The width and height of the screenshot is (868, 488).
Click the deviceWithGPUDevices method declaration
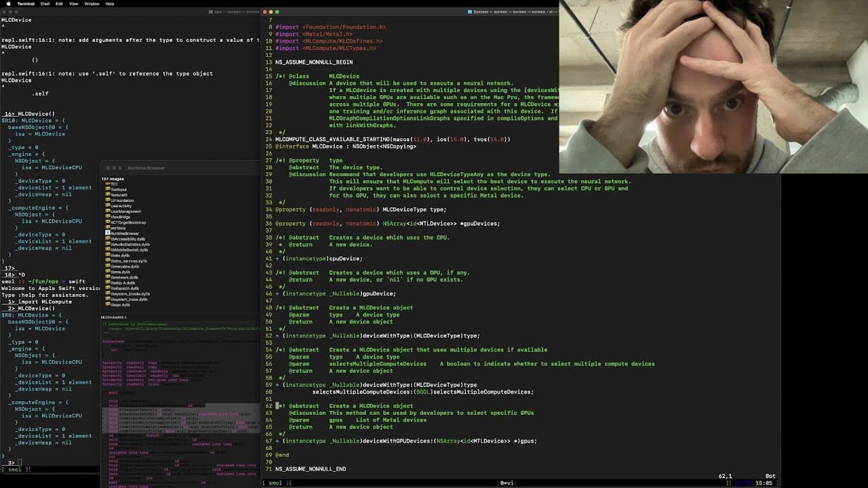click(x=406, y=441)
